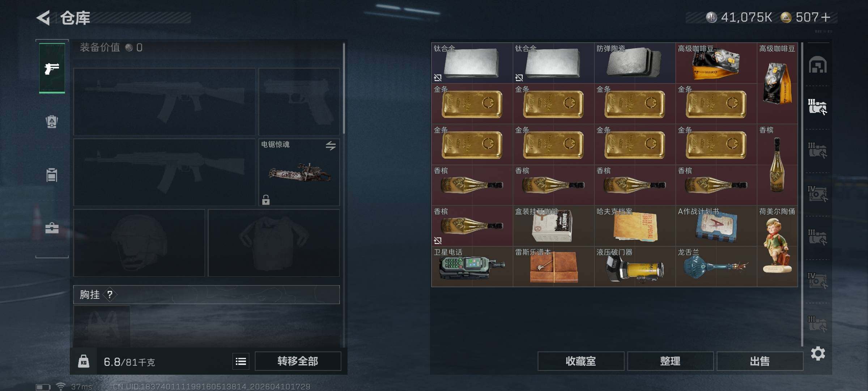The width and height of the screenshot is (868, 391).
Task: Toggle list view icon beside 转移全部
Action: 241,361
